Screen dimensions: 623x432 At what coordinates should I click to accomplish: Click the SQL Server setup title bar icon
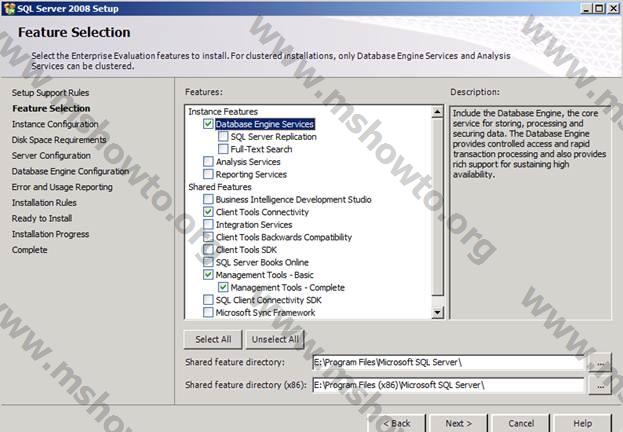(x=9, y=8)
